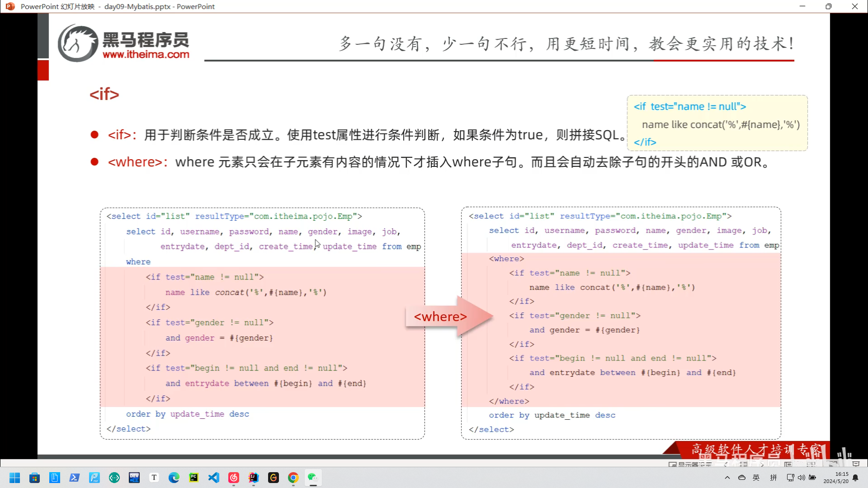Open the PDF reader taskbar icon

(x=94, y=478)
